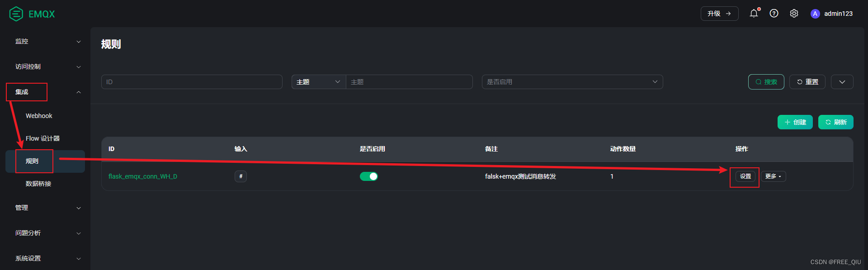868x270 pixels.
Task: Expand the 监控 sidebar menu
Action: click(x=48, y=41)
